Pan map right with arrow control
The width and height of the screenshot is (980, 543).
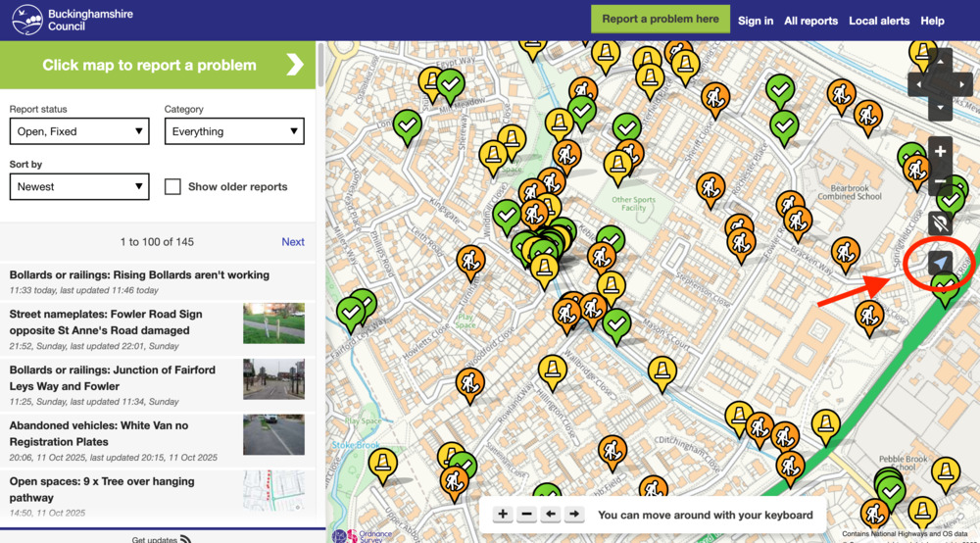(963, 85)
